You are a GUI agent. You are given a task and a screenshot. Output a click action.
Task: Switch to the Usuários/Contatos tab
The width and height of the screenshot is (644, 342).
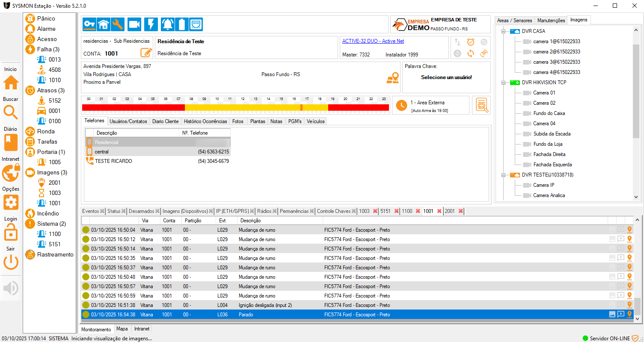click(x=128, y=121)
